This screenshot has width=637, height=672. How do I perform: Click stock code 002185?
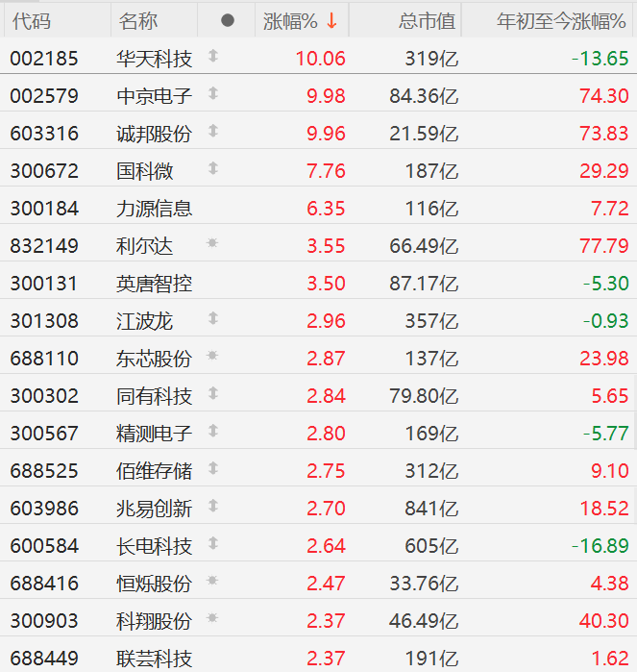coord(44,59)
